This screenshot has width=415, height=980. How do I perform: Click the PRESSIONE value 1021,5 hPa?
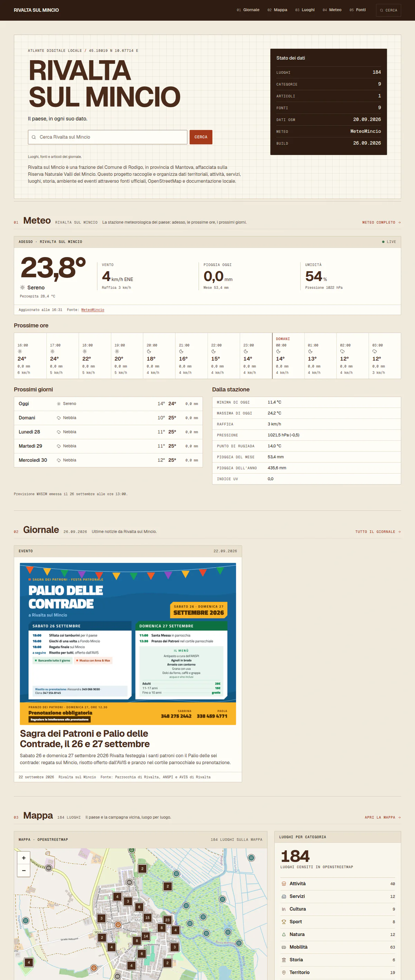pyautogui.click(x=283, y=435)
